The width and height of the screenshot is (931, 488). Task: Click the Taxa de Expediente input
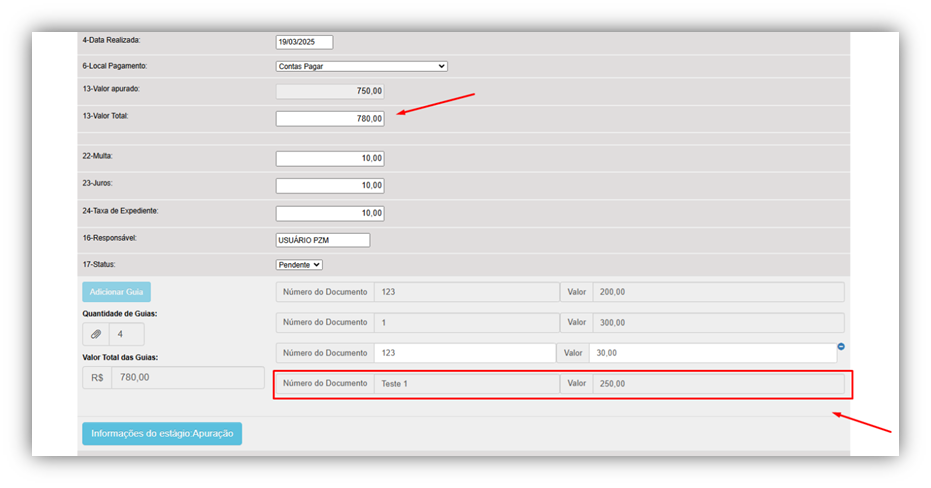click(329, 213)
